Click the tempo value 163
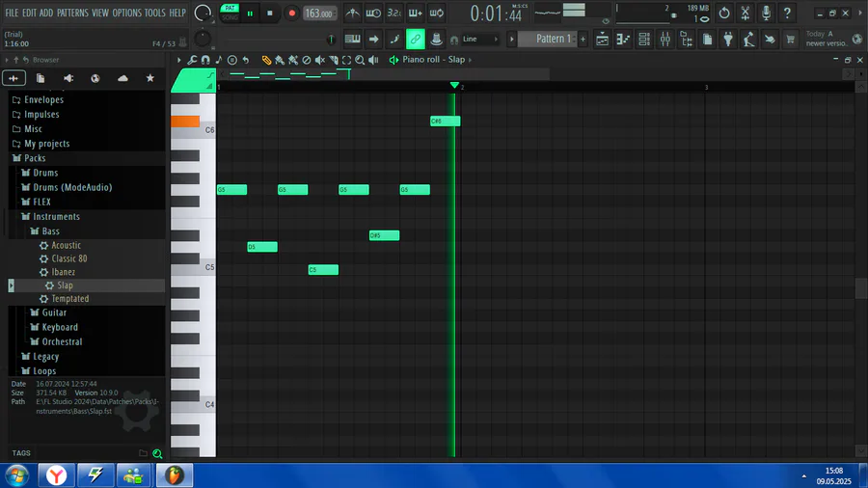Screen dimensions: 868x488 (x=319, y=14)
